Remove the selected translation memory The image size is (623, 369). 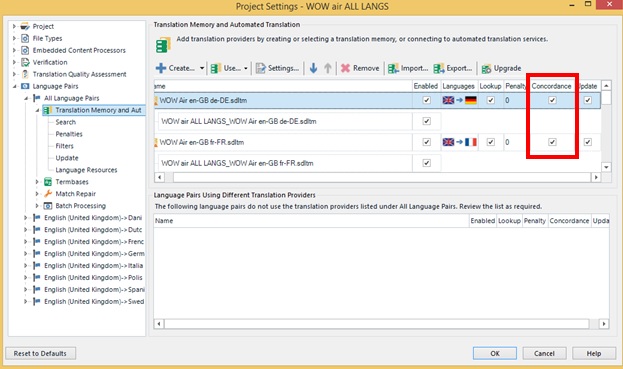pos(360,68)
